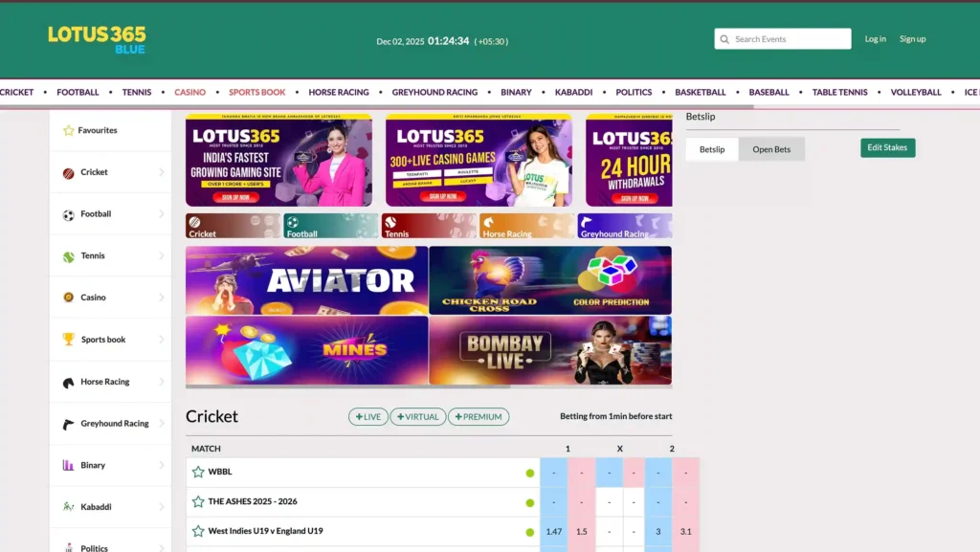This screenshot has height=552, width=980.
Task: Expand the Kabaddi sidebar chevron
Action: pos(161,507)
